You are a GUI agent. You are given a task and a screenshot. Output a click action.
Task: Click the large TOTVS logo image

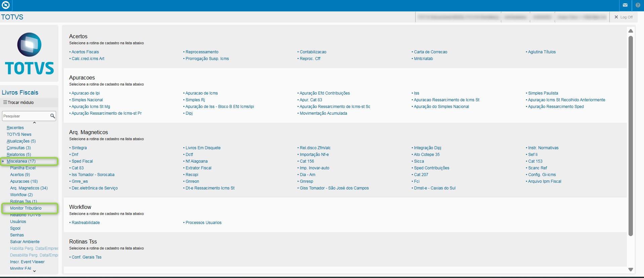tap(30, 54)
